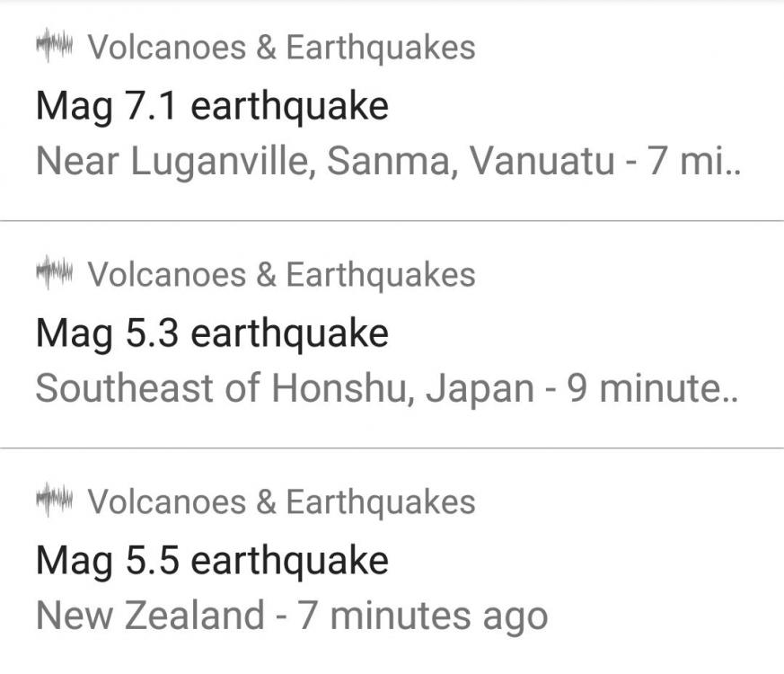Select the New Zealand detail line
The height and width of the screenshot is (674, 784).
coord(291,616)
